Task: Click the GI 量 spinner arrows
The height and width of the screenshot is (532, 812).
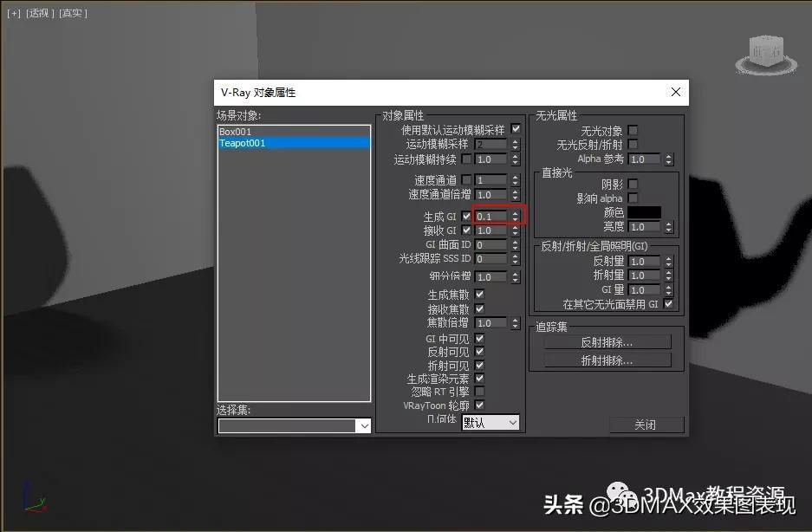Action: (668, 290)
